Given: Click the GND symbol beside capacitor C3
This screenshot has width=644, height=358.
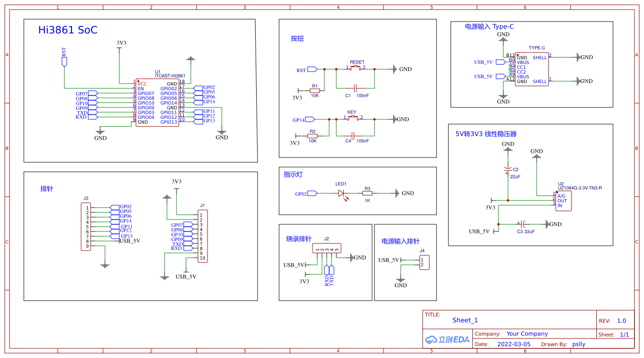Looking at the screenshot, I should click(554, 224).
